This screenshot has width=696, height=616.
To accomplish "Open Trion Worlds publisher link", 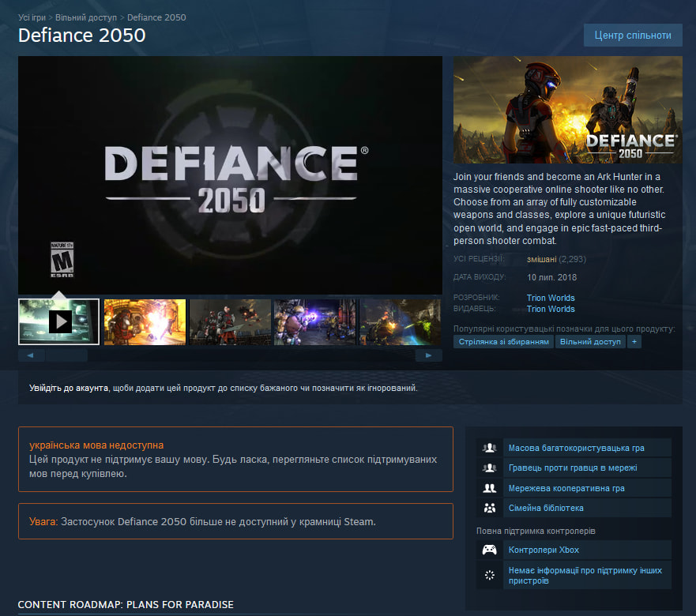I will [551, 309].
